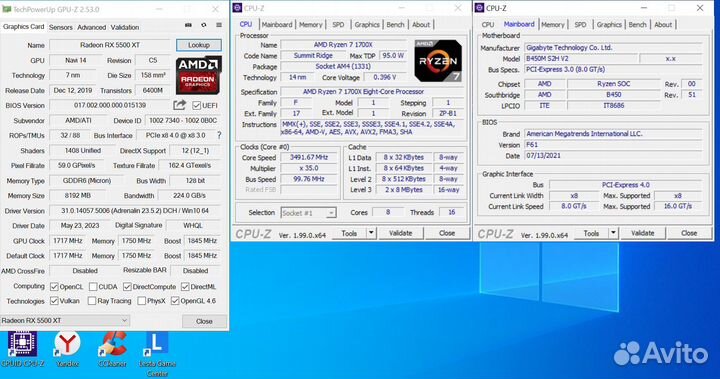Viewport: 720px width, 379px height.
Task: Click the BIOS export share icon
Action: click(x=180, y=105)
